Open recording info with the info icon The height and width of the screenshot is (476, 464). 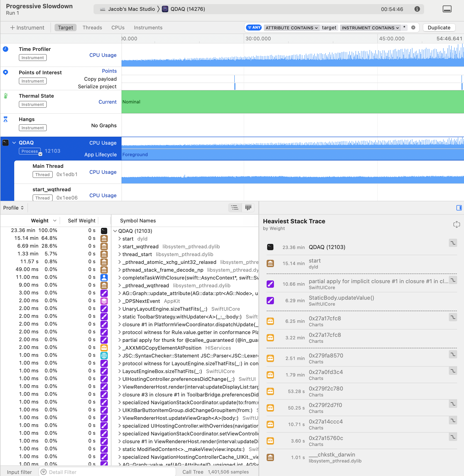(417, 9)
